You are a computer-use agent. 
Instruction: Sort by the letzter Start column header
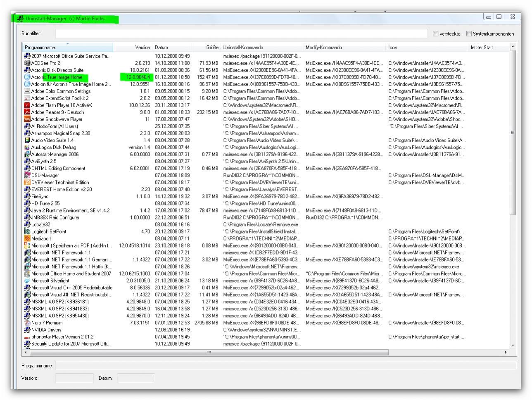click(x=489, y=48)
